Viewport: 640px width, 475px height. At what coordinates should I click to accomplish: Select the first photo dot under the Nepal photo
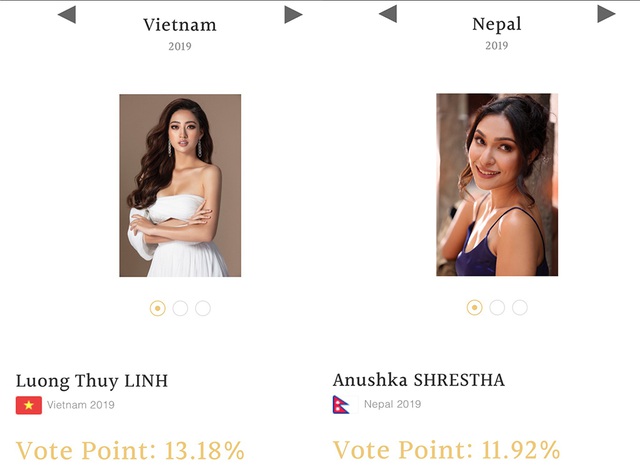[475, 308]
